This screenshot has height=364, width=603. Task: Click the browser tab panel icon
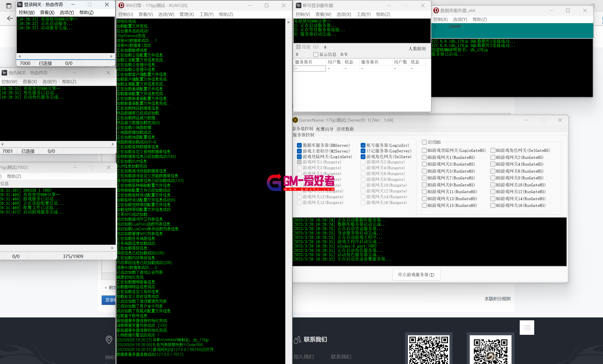8,6
